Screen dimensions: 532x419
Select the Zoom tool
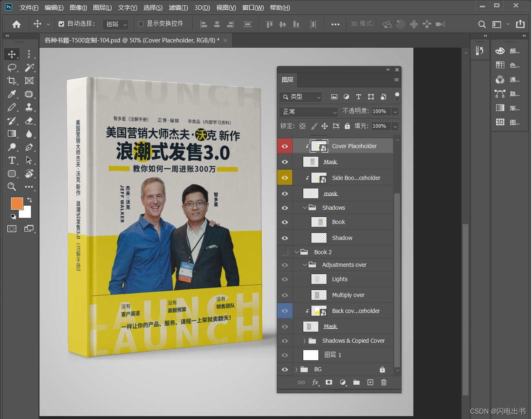pyautogui.click(x=12, y=187)
